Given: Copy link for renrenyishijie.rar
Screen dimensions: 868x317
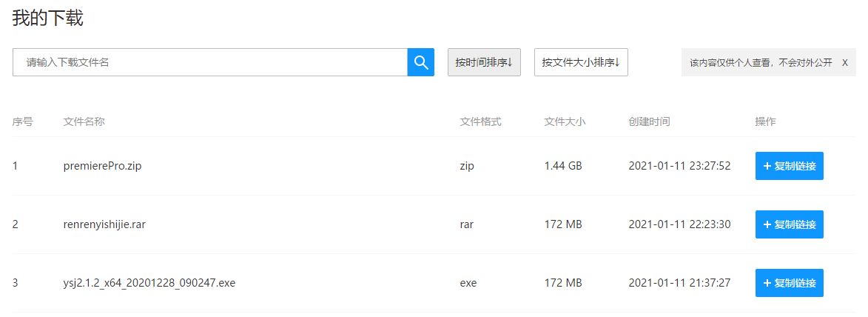Looking at the screenshot, I should (x=790, y=224).
